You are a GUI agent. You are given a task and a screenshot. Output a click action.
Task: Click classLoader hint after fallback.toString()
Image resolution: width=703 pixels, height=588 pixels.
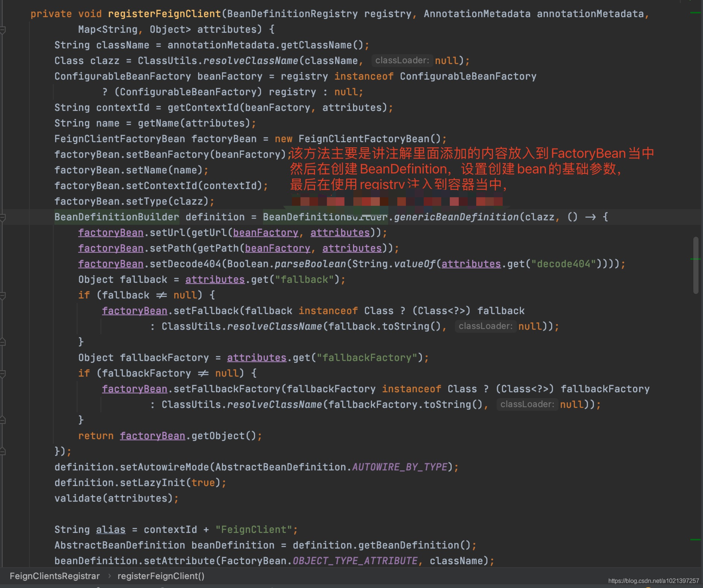click(485, 326)
